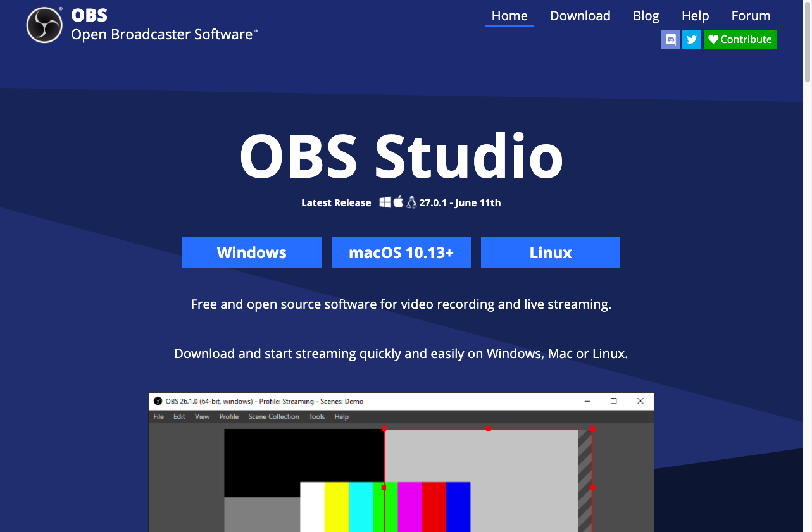Click Scene Collection in the OBS screenshot
The width and height of the screenshot is (812, 532).
(x=274, y=417)
